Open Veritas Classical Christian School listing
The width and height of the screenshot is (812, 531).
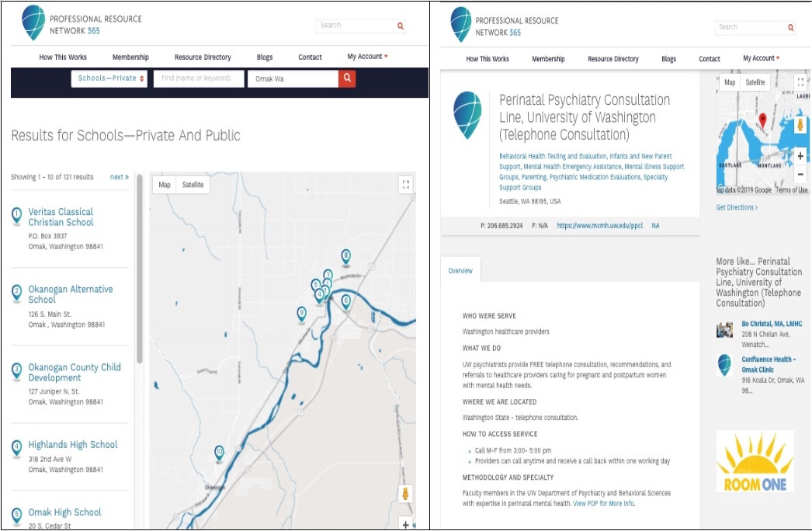pyautogui.click(x=61, y=217)
